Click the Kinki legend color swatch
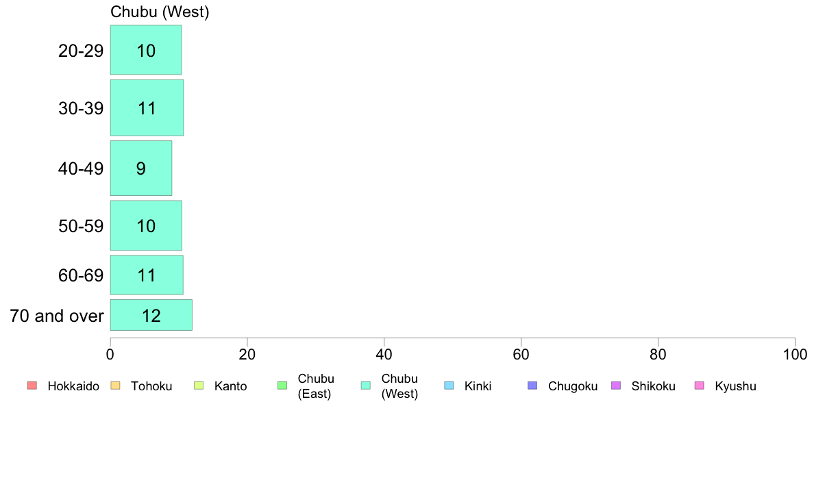This screenshot has height=504, width=814. [449, 386]
